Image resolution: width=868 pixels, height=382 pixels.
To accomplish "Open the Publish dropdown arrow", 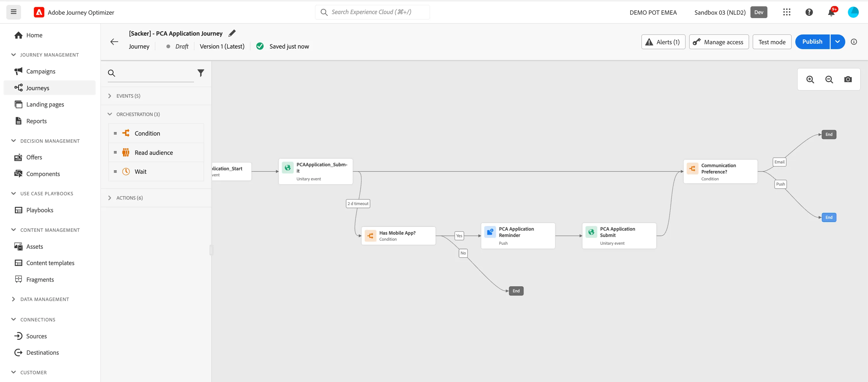I will [x=837, y=42].
